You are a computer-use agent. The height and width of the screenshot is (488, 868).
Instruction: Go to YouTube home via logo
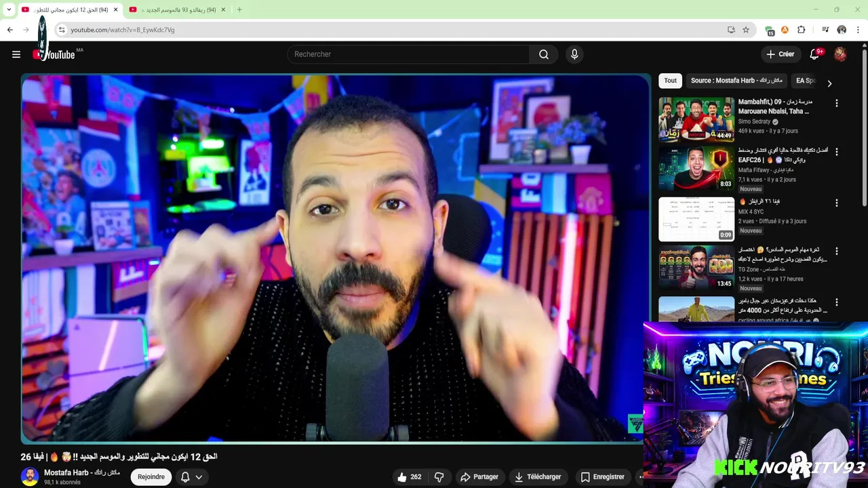pyautogui.click(x=54, y=55)
